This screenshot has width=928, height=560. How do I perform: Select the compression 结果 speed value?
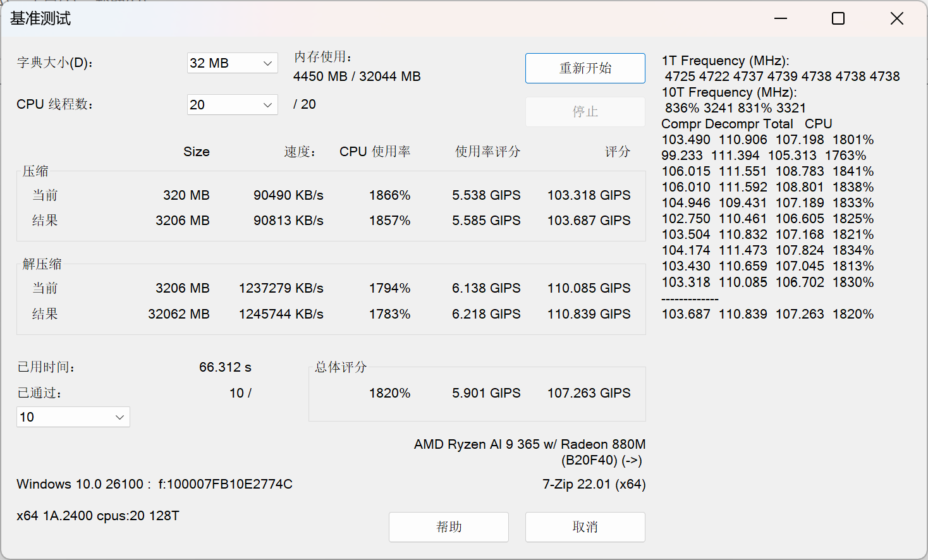288,220
